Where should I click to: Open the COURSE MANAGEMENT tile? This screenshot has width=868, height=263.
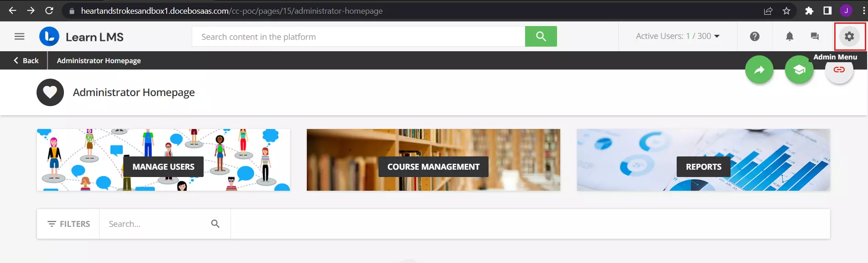coord(433,160)
